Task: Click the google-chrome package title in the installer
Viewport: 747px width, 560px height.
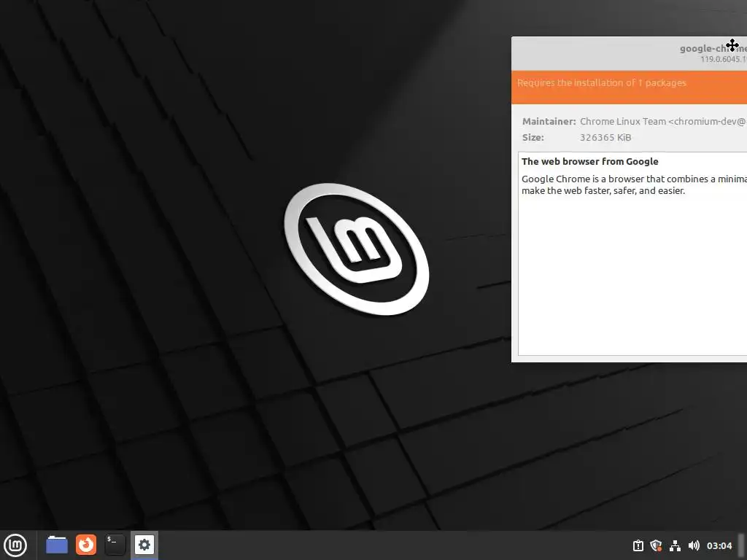Action: pos(713,48)
